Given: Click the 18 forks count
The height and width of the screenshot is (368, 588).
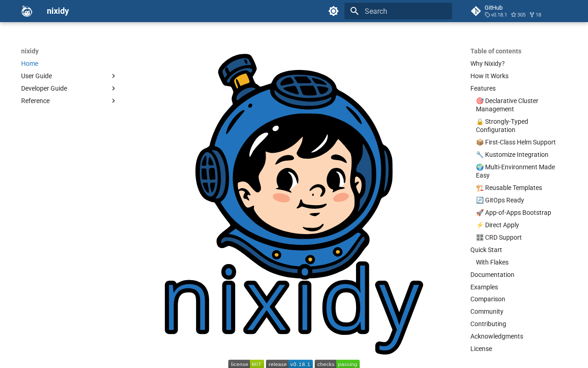Looking at the screenshot, I should tap(535, 15).
